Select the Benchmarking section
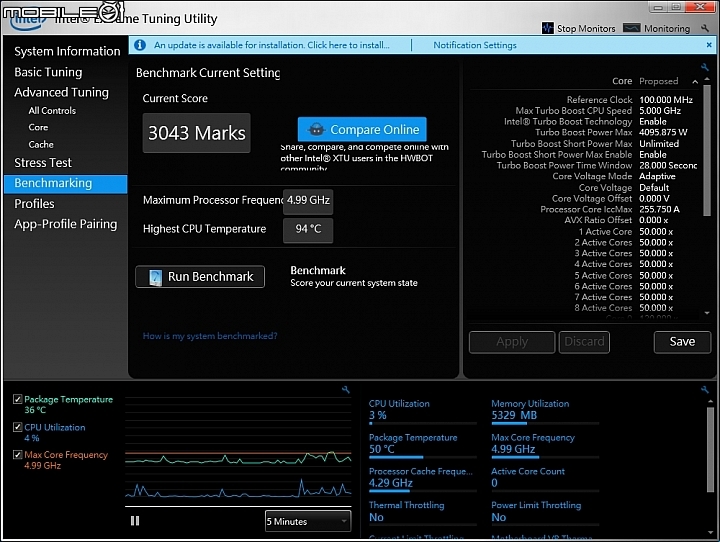720x542 pixels. 65,183
